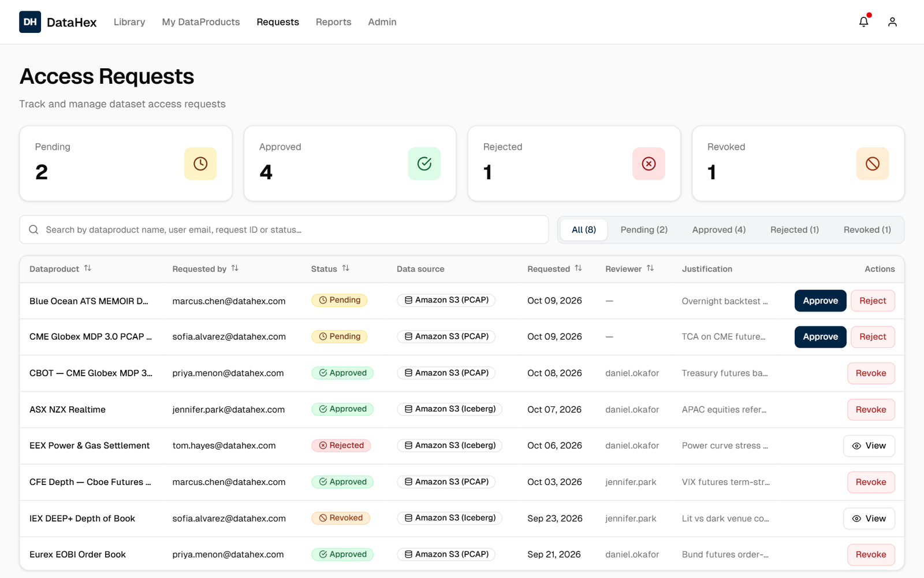This screenshot has width=924, height=578.
Task: Click the Revoked ban icon in summary card
Action: click(873, 164)
